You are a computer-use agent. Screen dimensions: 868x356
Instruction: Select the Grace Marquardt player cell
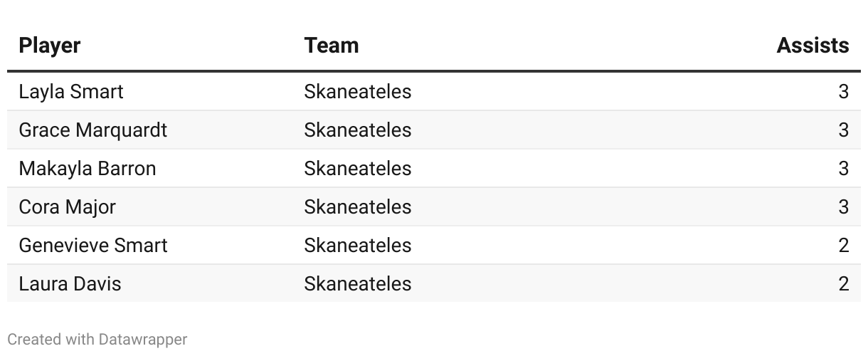[x=93, y=130]
